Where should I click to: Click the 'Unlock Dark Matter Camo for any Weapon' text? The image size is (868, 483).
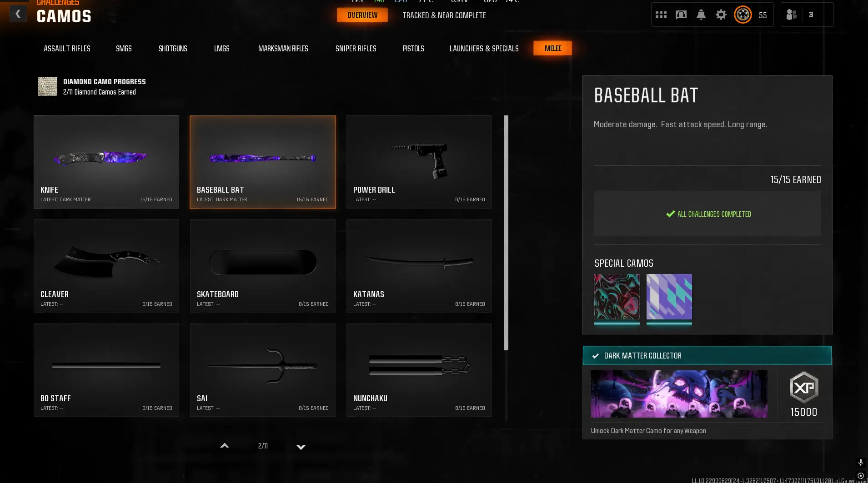point(648,431)
